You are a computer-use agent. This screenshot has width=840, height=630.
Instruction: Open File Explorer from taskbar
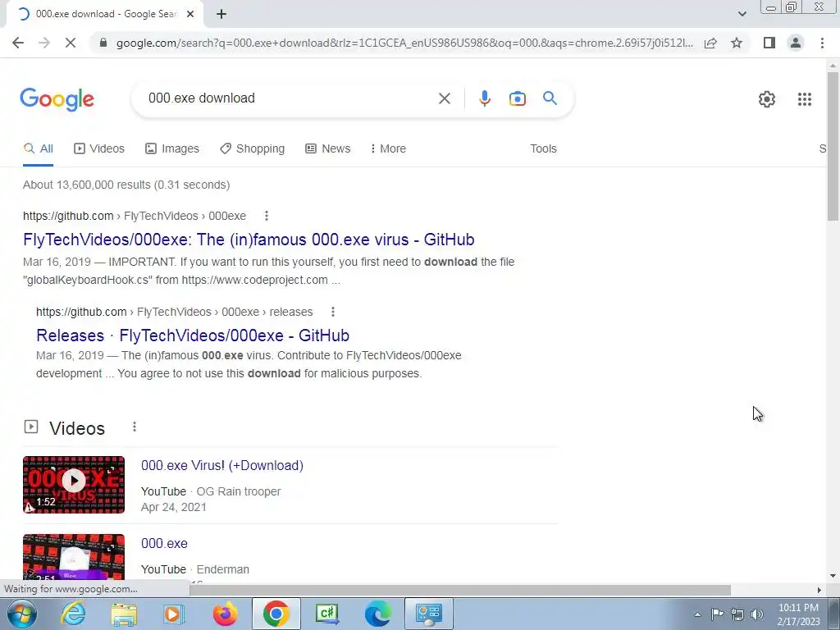(x=125, y=614)
